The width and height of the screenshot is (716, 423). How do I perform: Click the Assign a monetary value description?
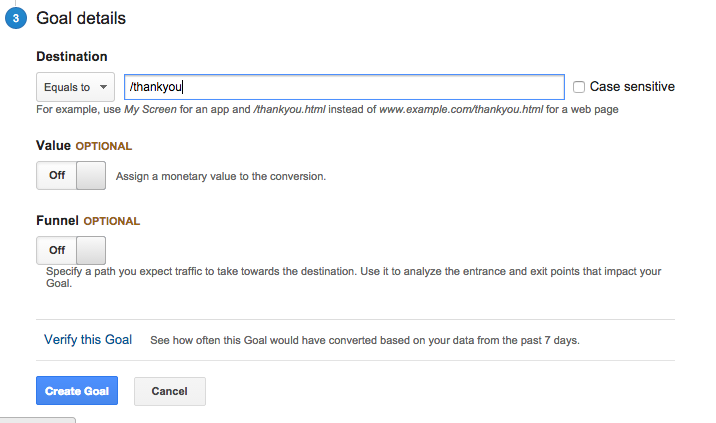[x=221, y=176]
